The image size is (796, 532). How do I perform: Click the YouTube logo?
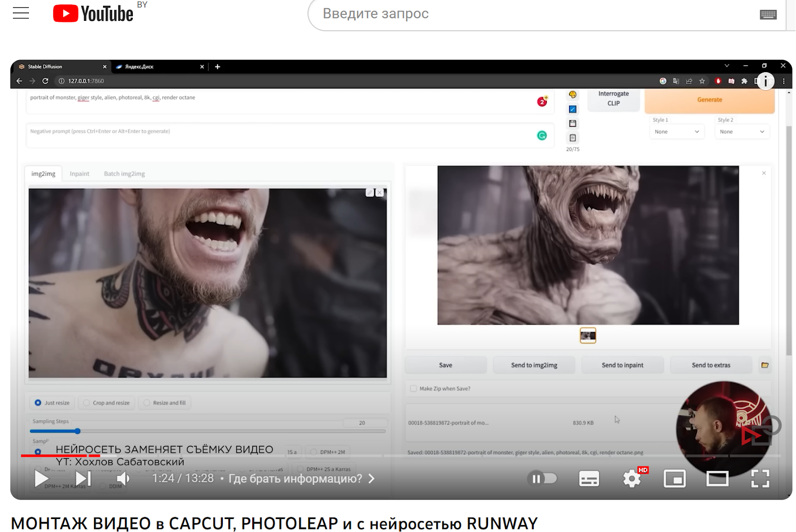tap(93, 13)
